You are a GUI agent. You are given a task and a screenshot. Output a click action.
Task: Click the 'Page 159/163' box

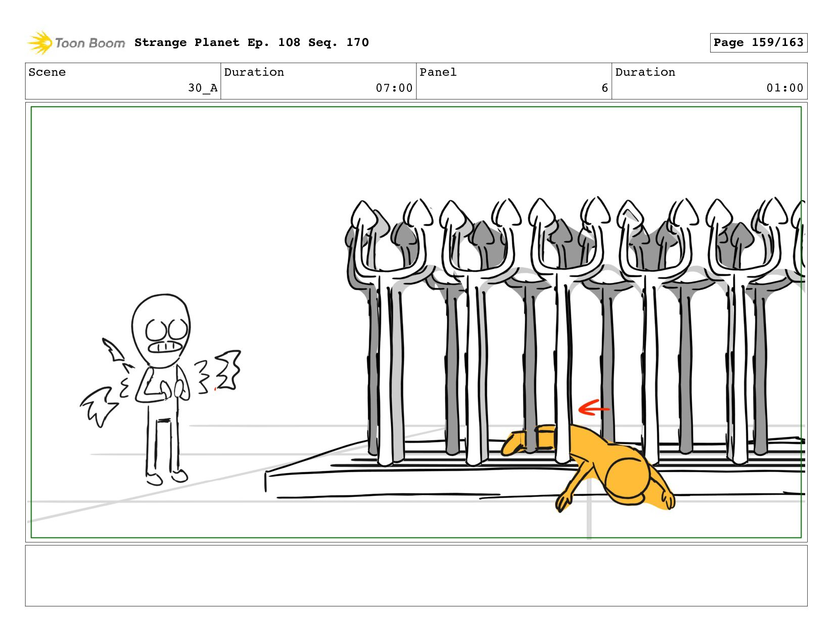coord(758,42)
